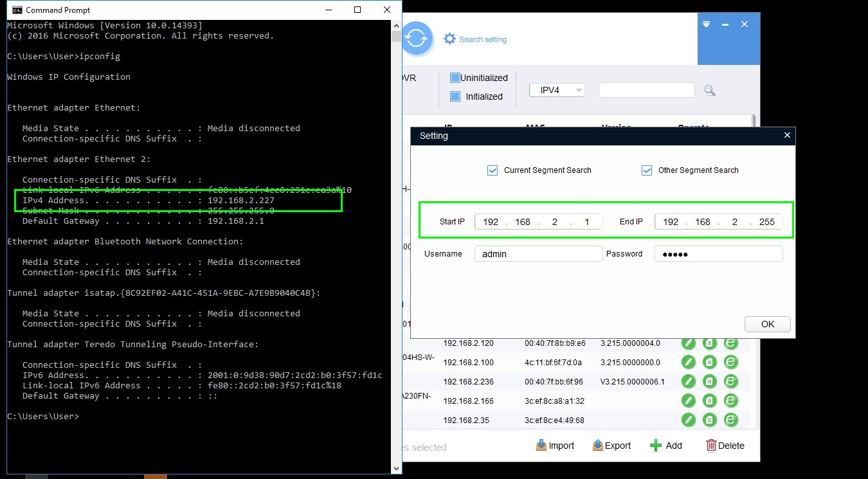Minimize the ConfigTool window
Viewport: 868px width, 479px height.
(x=725, y=24)
